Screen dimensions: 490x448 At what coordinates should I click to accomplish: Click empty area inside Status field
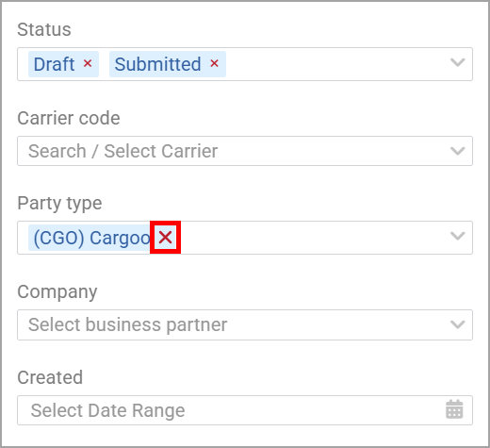pyautogui.click(x=336, y=64)
